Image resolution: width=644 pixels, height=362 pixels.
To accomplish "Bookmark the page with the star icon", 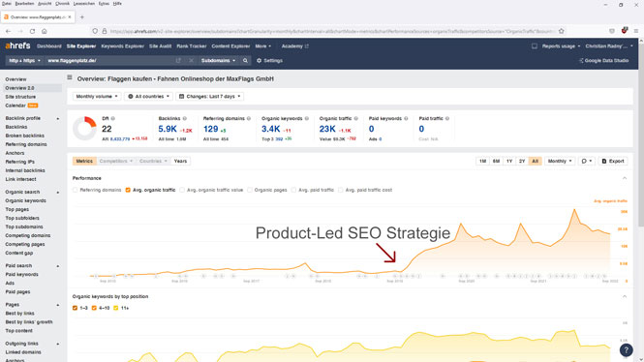I will tap(562, 31).
